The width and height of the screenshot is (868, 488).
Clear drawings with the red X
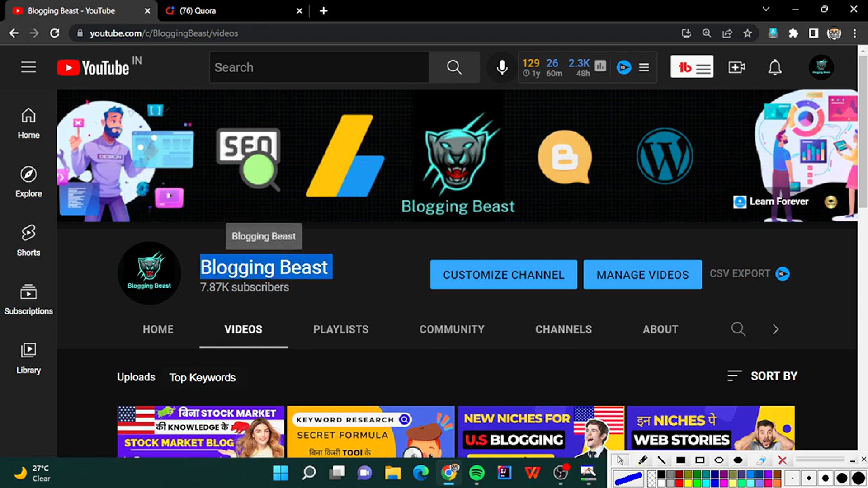[x=782, y=460]
